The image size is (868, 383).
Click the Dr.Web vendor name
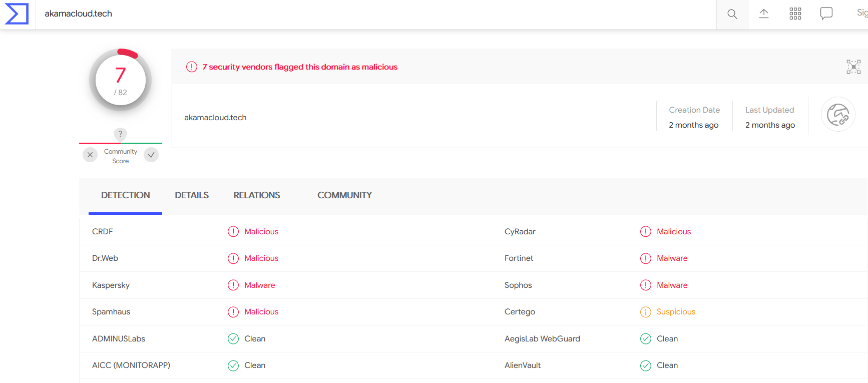pyautogui.click(x=105, y=258)
